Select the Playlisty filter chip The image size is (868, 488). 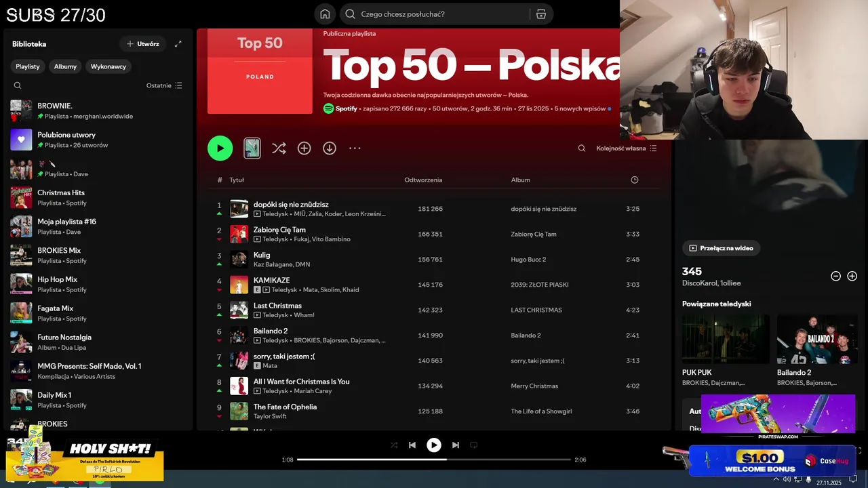click(28, 66)
